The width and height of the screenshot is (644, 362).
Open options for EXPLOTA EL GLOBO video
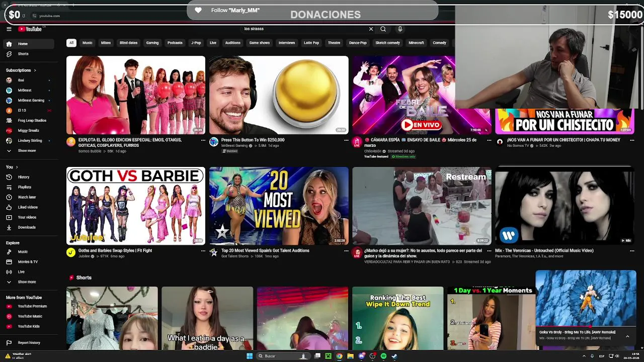pyautogui.click(x=203, y=140)
